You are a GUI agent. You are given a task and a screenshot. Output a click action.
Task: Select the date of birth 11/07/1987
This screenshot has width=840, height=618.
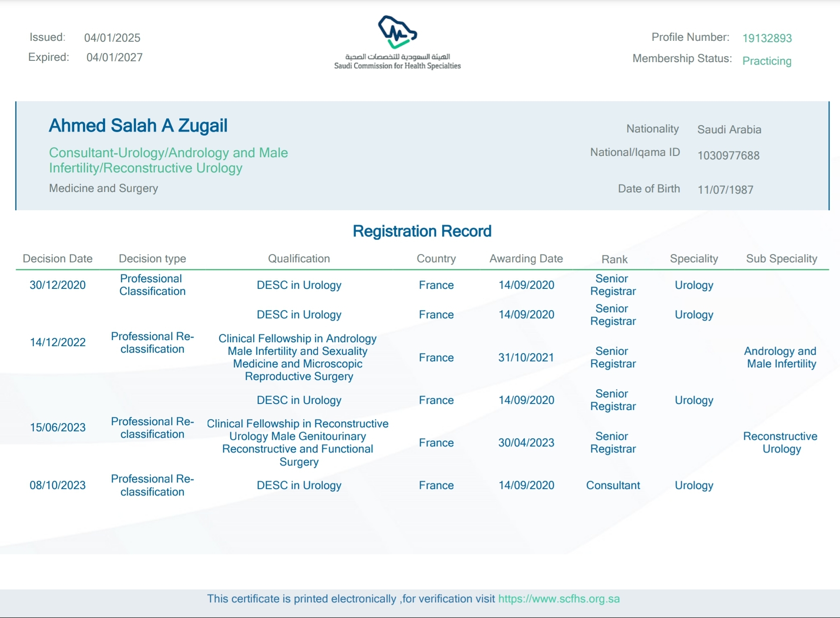coord(725,190)
